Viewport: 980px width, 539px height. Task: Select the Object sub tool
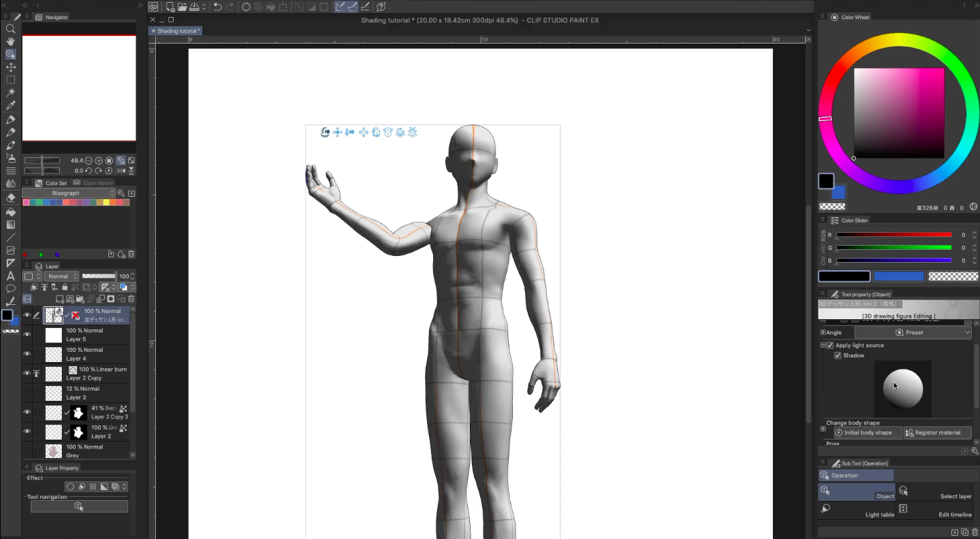click(857, 492)
